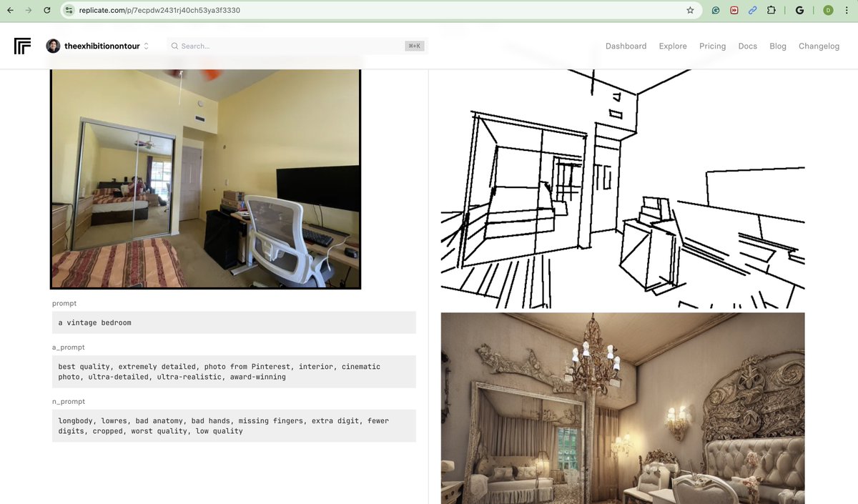Click the red fast-forward extension icon
The image size is (858, 504).
734,10
